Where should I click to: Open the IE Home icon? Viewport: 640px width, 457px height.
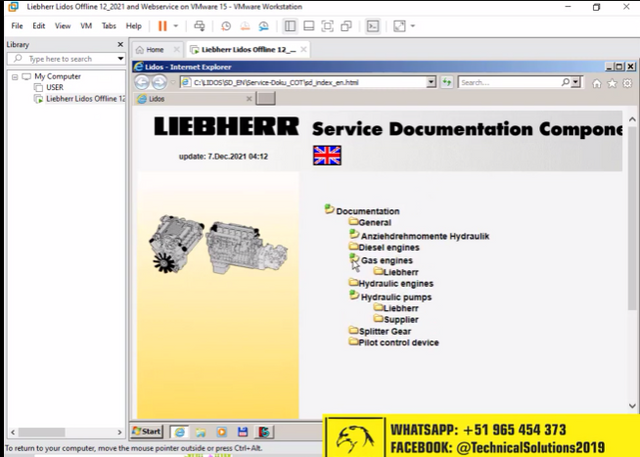pos(597,83)
